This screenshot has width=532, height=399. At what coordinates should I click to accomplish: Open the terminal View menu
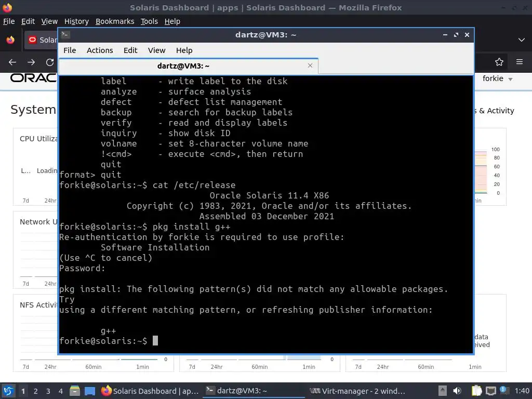tap(156, 50)
